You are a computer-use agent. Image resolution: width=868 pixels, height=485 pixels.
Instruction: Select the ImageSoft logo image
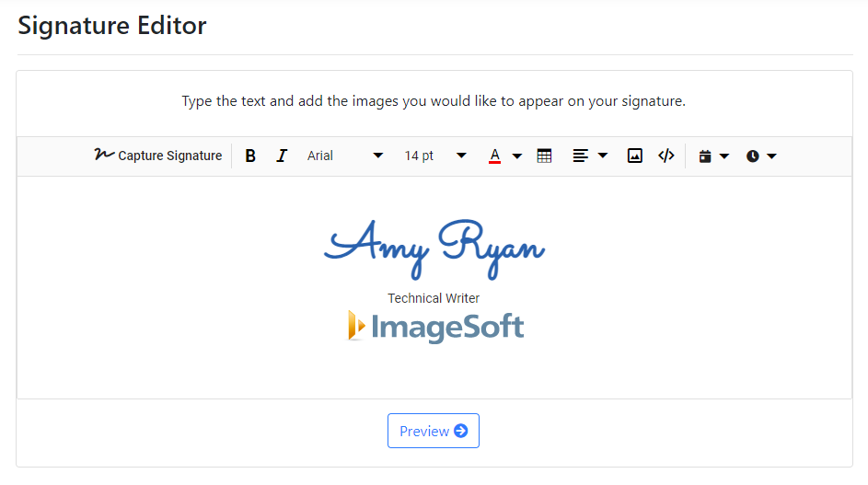tap(435, 326)
